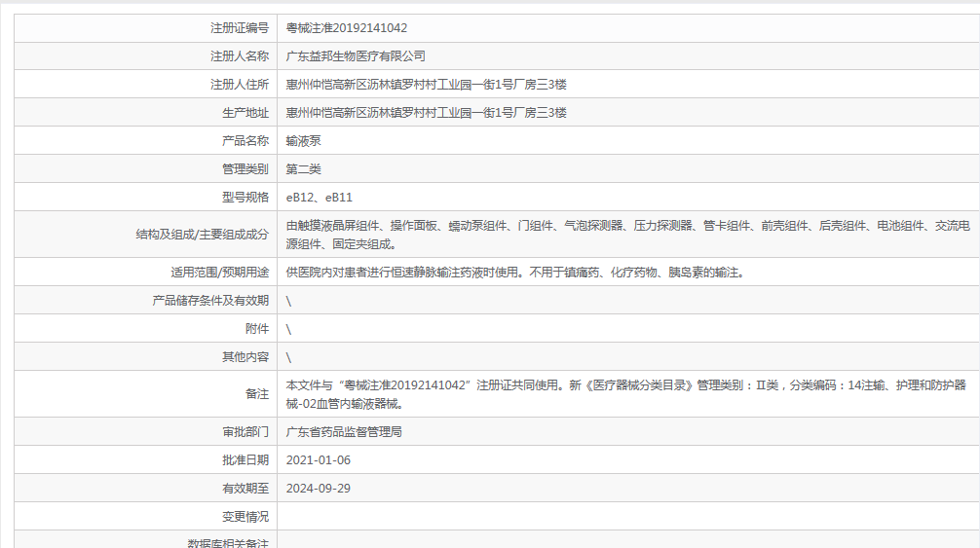This screenshot has width=980, height=548.
Task: Click the 型号规格 label
Action: point(245,198)
